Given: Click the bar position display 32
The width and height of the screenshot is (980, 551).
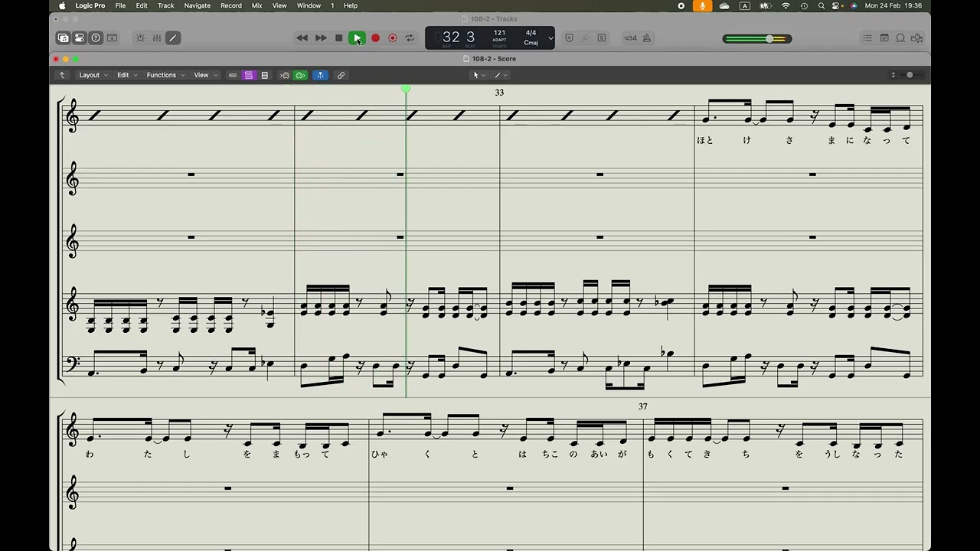Looking at the screenshot, I should tap(451, 37).
